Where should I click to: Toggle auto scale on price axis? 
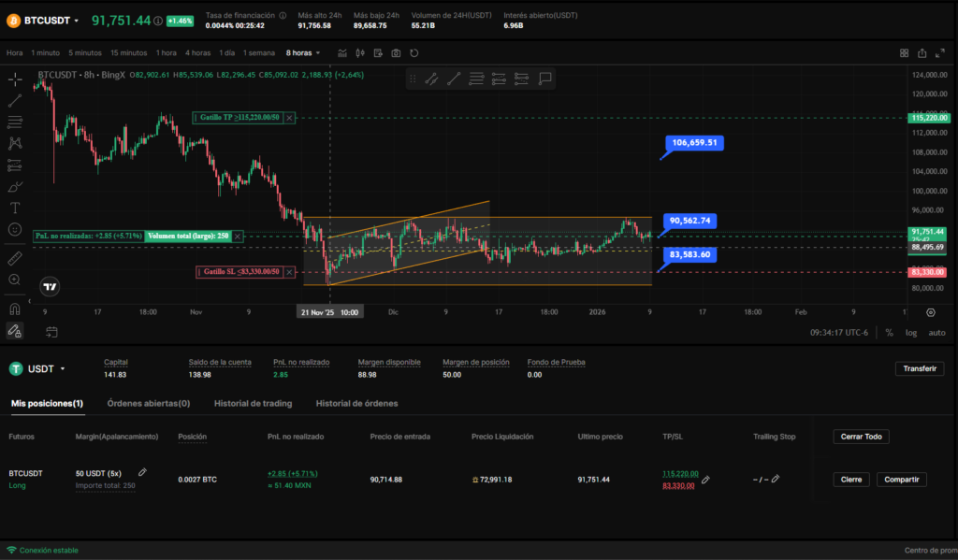pyautogui.click(x=936, y=332)
